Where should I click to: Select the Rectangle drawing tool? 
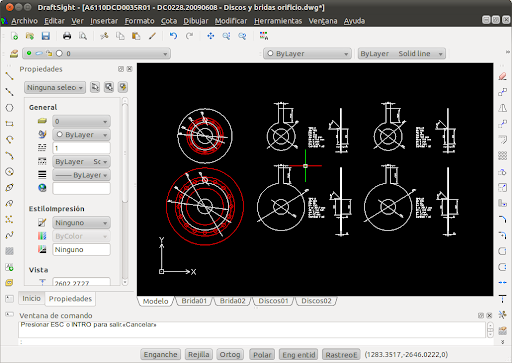click(9, 124)
